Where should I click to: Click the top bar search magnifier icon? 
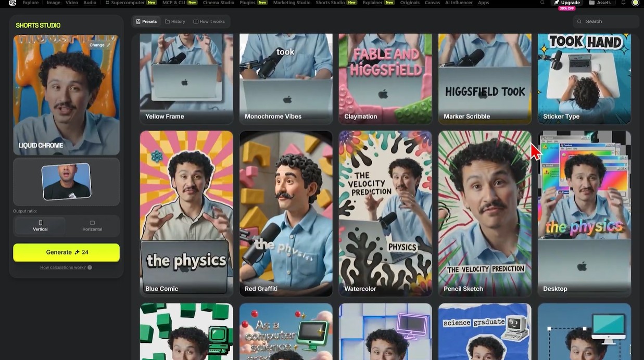542,3
